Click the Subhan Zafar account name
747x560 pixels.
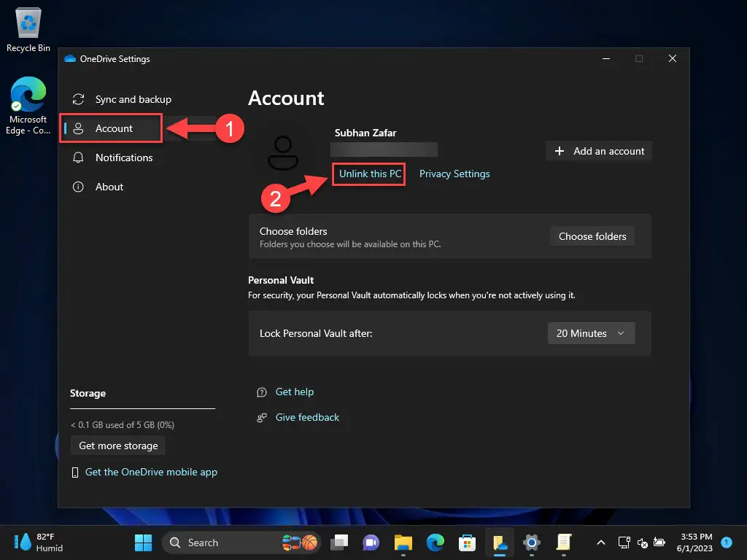click(365, 133)
